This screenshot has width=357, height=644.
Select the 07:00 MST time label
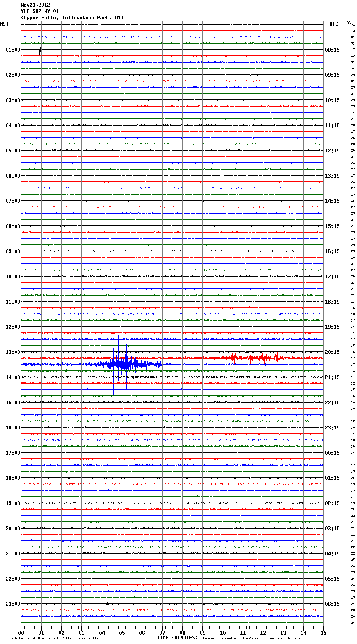click(13, 201)
